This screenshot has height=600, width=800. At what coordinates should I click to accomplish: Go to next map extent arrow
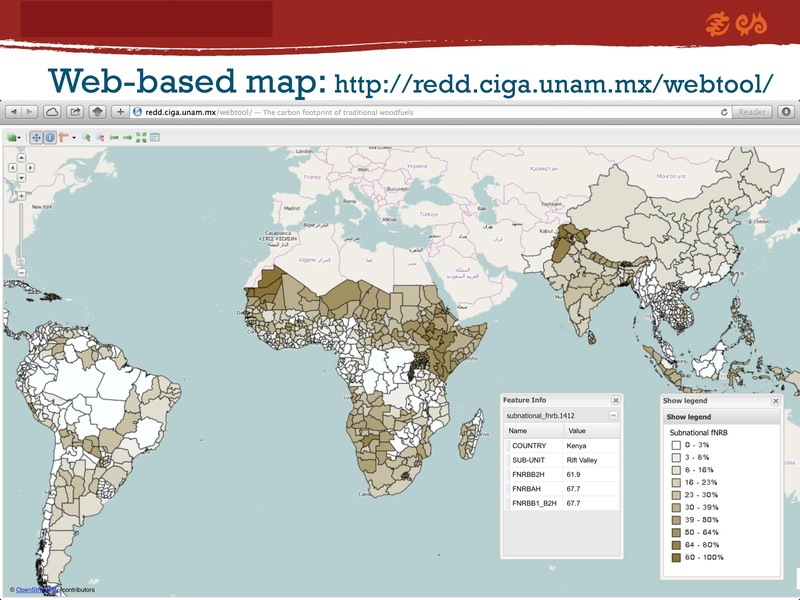127,137
